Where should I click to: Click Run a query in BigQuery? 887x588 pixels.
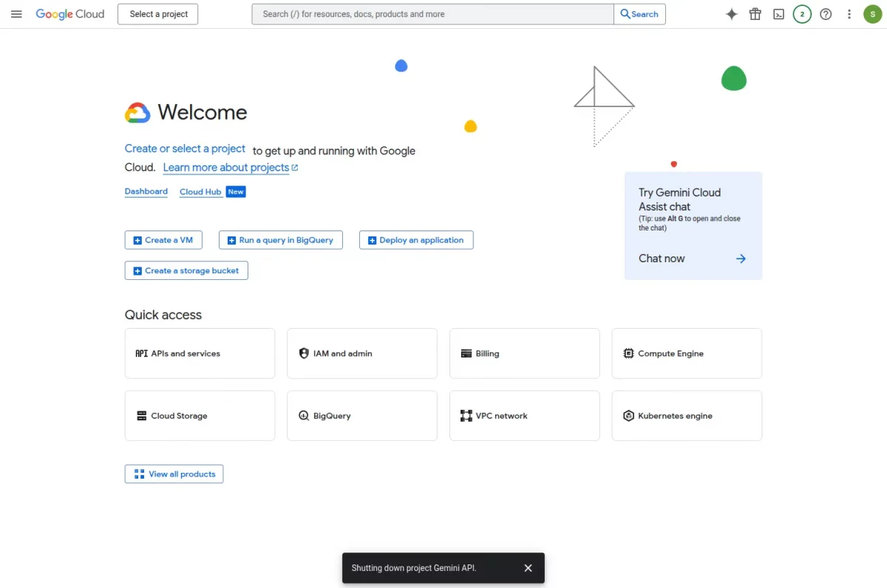280,239
